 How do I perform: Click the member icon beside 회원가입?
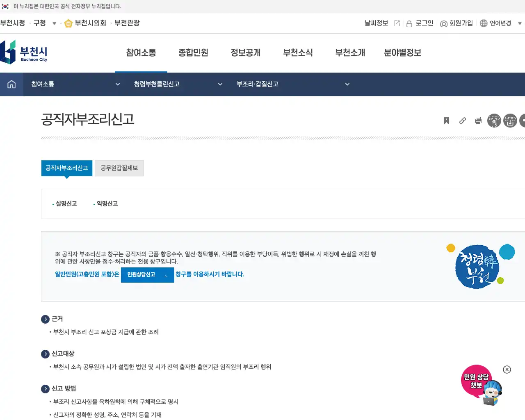(443, 23)
